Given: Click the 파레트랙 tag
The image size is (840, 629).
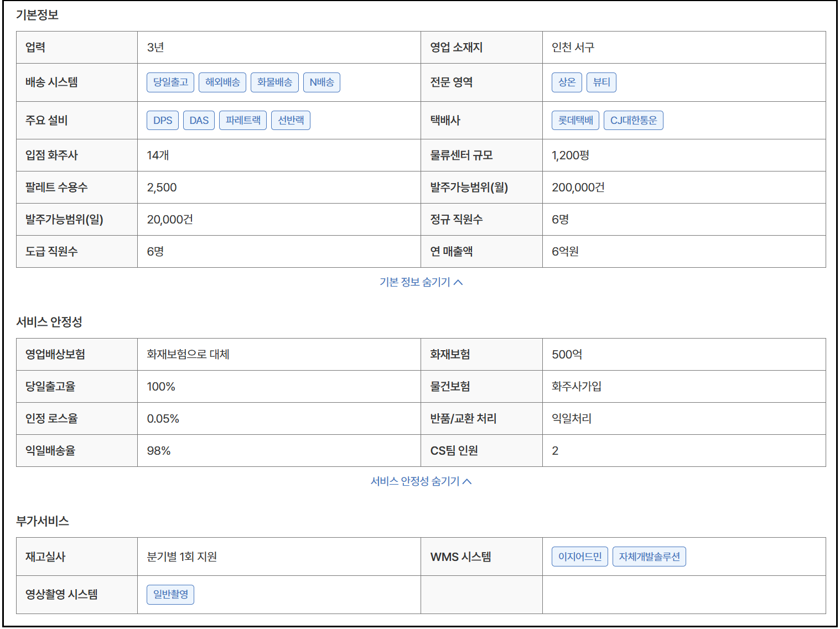Looking at the screenshot, I should pos(243,121).
